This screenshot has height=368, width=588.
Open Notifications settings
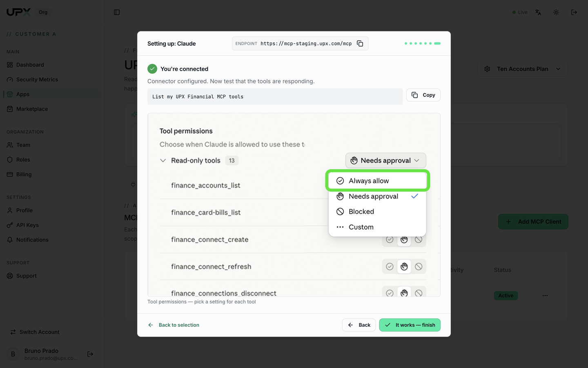(52, 240)
